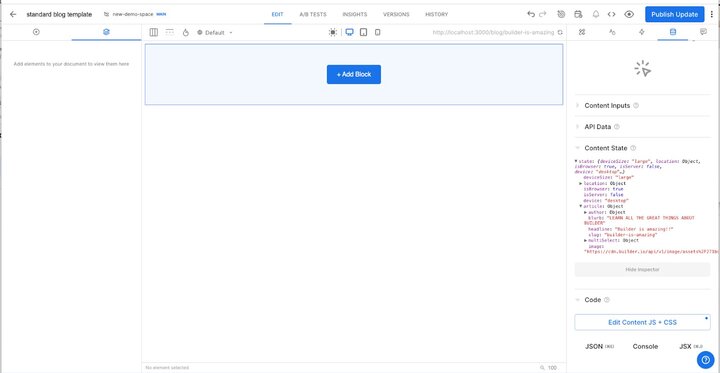This screenshot has height=373, width=720.
Task: Open the schedule calendar icon
Action: click(578, 14)
